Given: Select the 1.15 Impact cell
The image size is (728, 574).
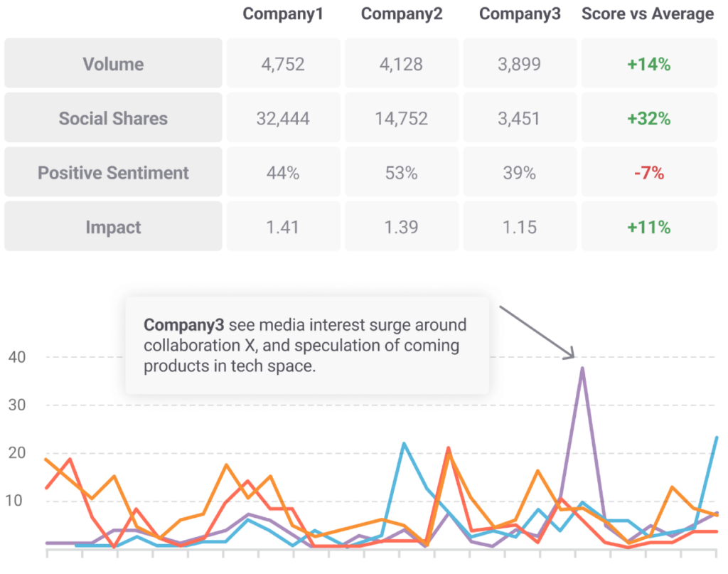Looking at the screenshot, I should (x=520, y=228).
